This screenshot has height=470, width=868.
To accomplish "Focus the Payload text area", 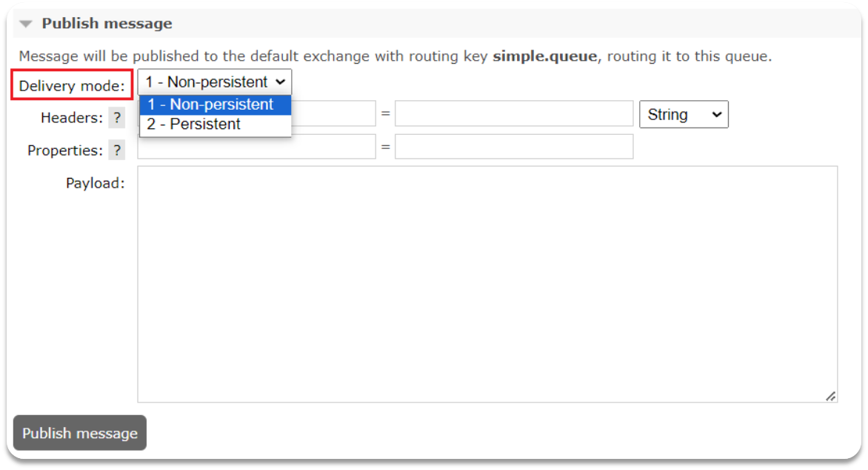I will click(x=488, y=285).
